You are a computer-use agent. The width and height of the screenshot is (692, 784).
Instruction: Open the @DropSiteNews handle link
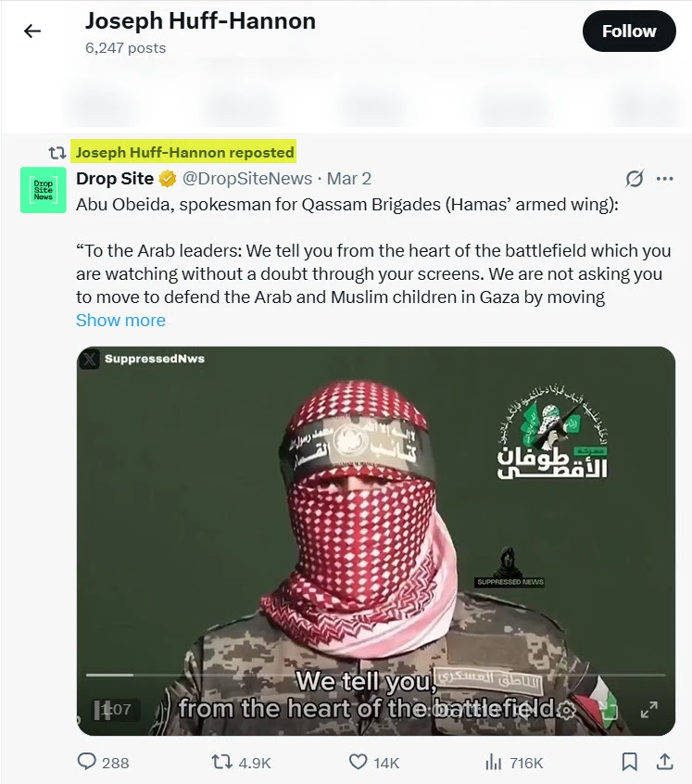point(247,179)
